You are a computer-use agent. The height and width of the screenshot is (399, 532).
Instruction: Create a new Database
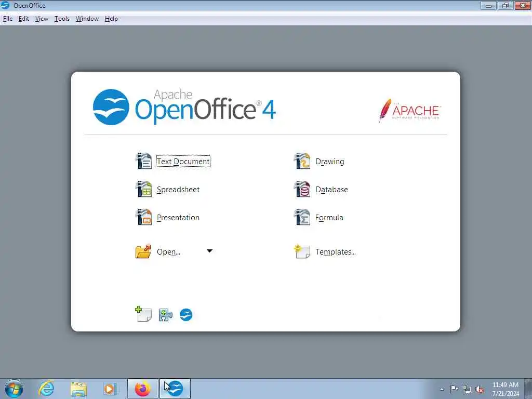coord(331,189)
